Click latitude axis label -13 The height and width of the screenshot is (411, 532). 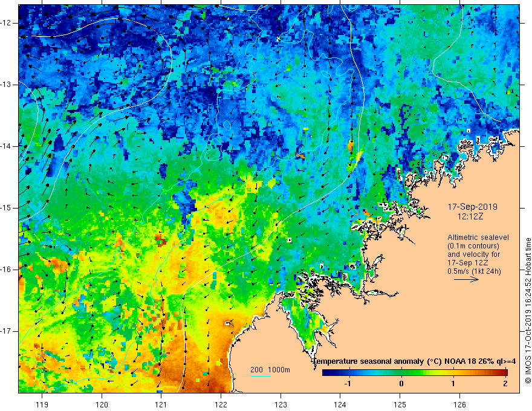(x=7, y=85)
